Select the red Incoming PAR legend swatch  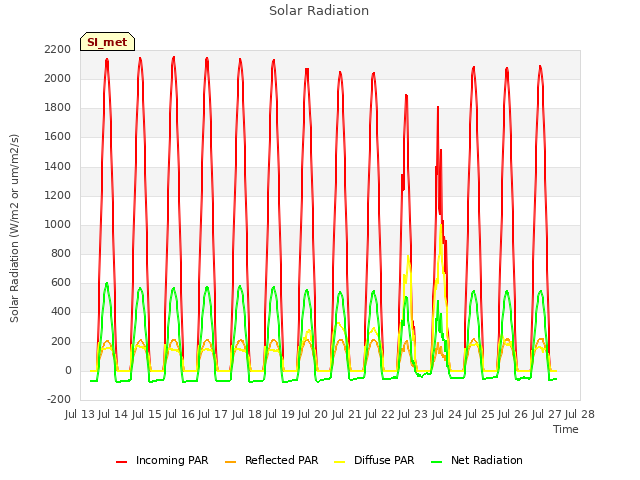click(x=122, y=462)
